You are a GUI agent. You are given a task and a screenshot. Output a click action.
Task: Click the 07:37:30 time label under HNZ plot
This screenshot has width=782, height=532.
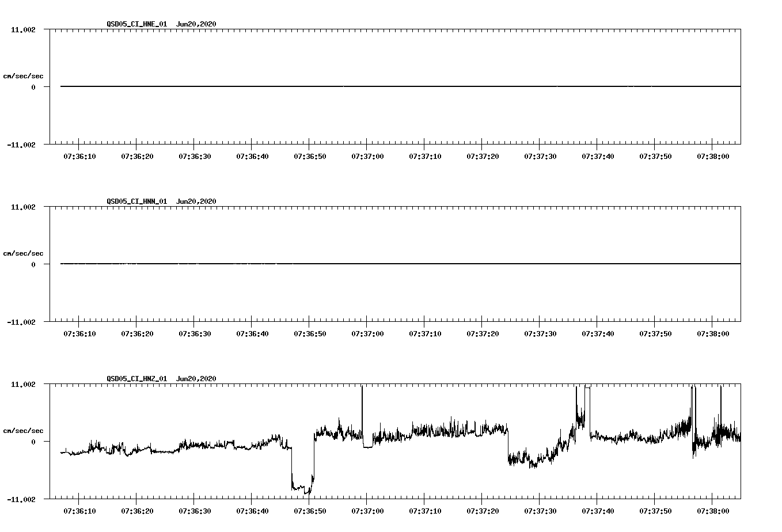(540, 511)
